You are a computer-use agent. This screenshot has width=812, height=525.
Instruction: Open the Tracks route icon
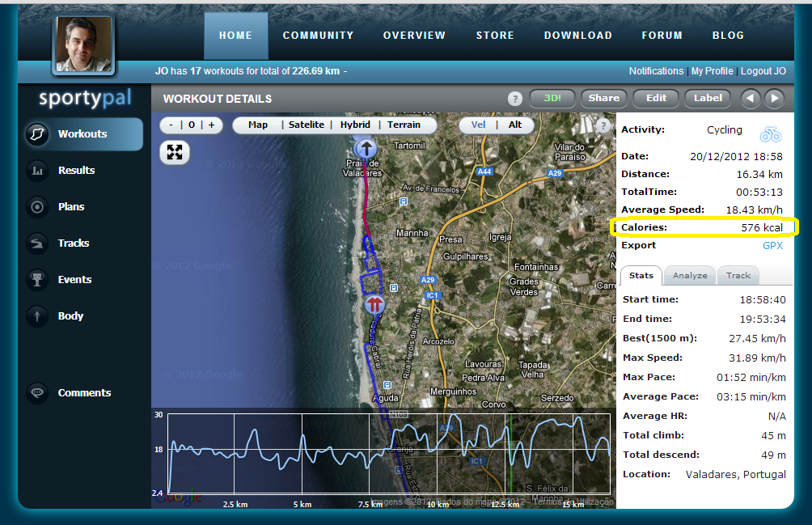[37, 243]
